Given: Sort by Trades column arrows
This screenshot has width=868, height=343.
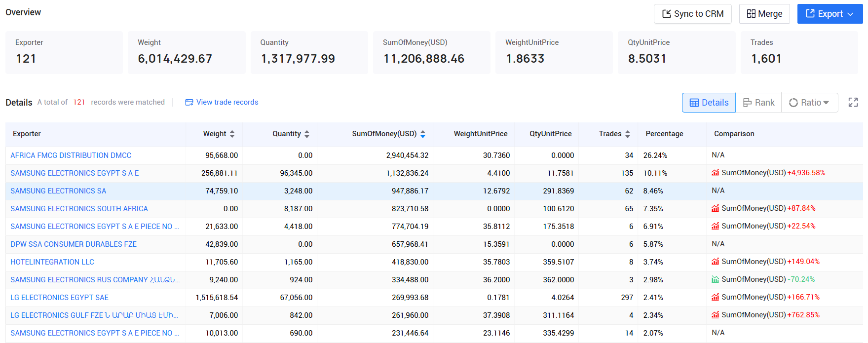Looking at the screenshot, I should [628, 134].
